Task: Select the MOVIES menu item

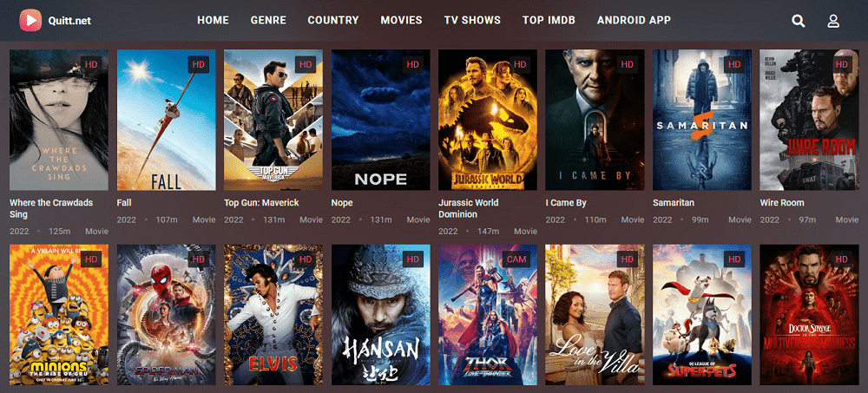Action: click(x=401, y=21)
